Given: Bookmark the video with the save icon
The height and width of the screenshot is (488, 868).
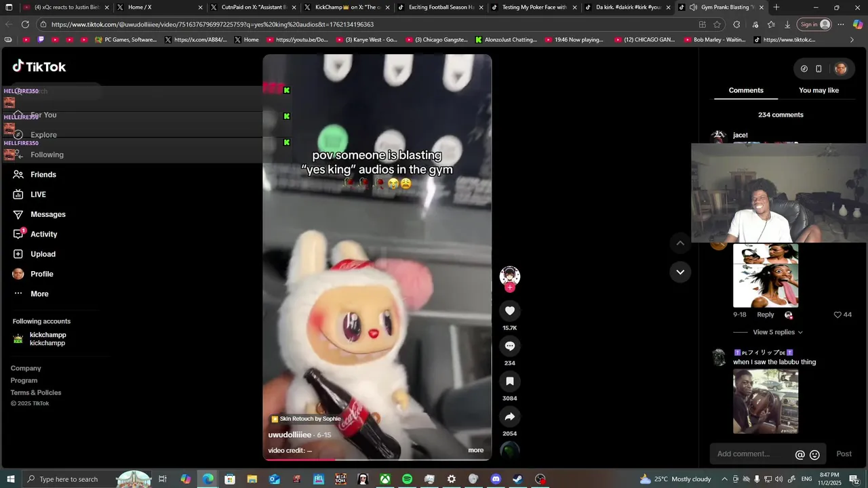Looking at the screenshot, I should [x=510, y=381].
